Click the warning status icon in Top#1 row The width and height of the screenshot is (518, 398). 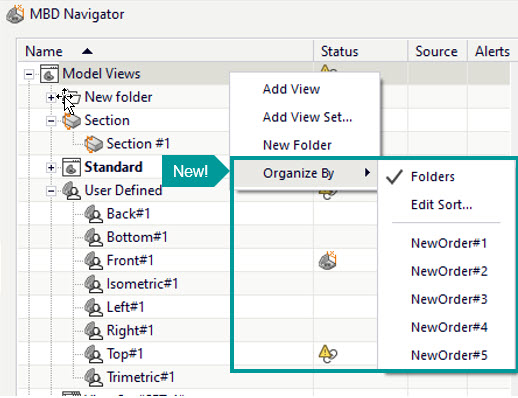[328, 354]
